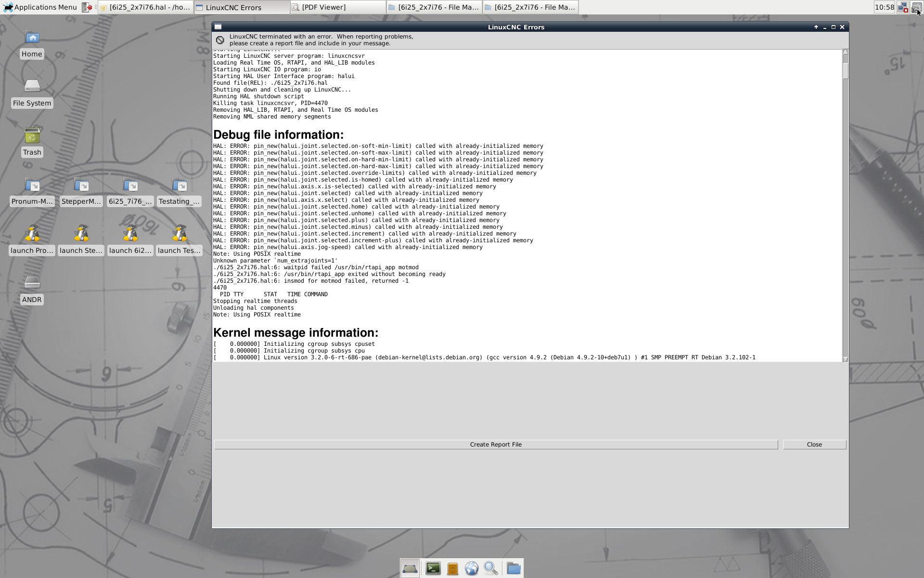
Task: Click the line 'Killing task linuxcncsvr, PID=4470'
Action: point(270,103)
